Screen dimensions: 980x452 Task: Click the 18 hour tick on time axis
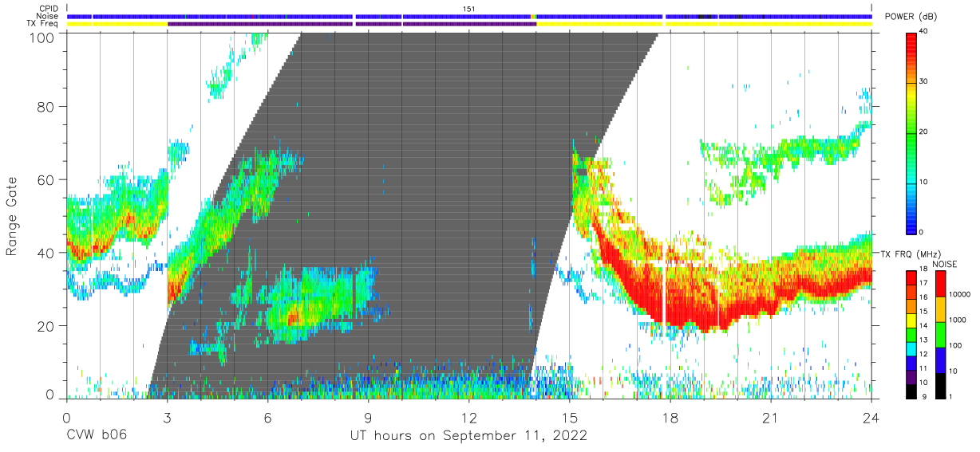[670, 418]
